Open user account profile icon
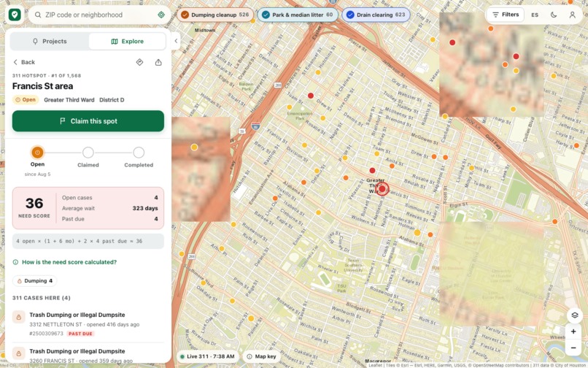Viewport: 588px width, 368px height. (572, 15)
